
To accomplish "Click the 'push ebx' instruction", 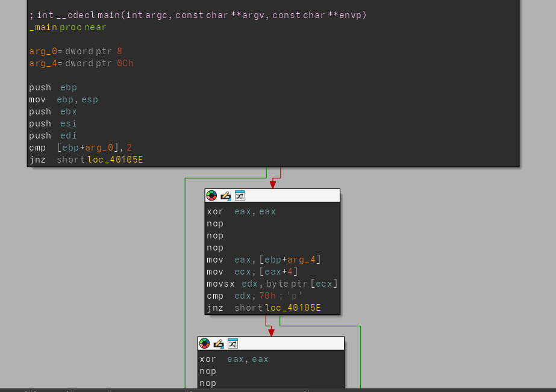I will point(53,111).
